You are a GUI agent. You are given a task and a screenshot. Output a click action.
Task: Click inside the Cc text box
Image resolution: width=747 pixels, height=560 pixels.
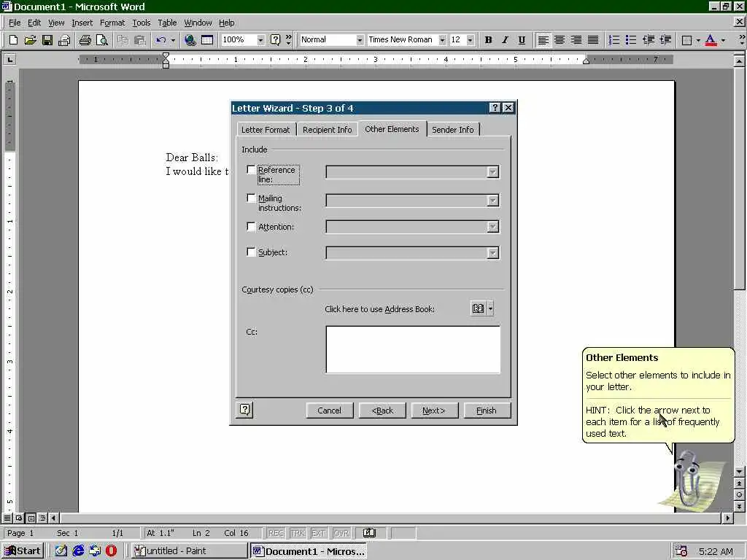413,349
